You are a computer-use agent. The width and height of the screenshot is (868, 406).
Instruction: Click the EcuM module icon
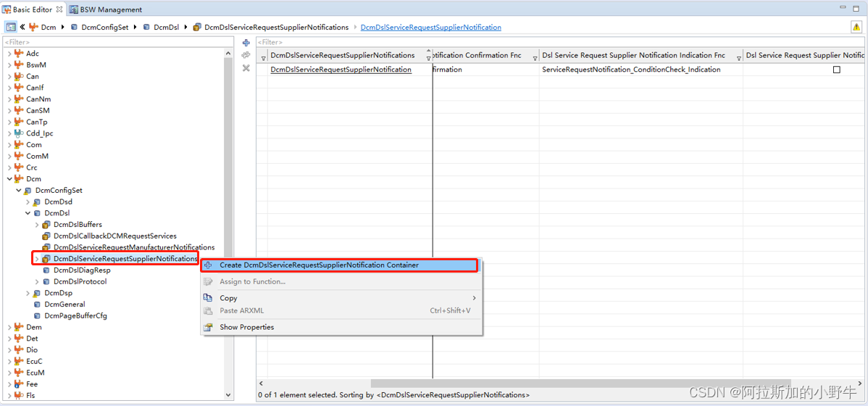click(x=20, y=373)
